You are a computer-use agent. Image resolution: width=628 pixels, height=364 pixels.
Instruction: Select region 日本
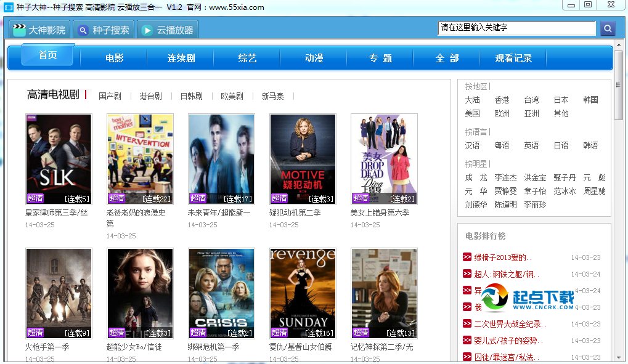coord(561,100)
